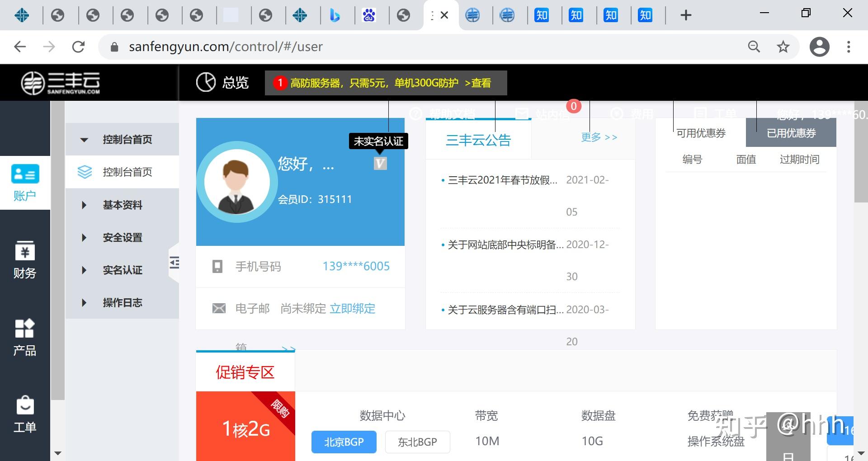Select 控制台首页 sub-item with layers icon

pyautogui.click(x=122, y=172)
